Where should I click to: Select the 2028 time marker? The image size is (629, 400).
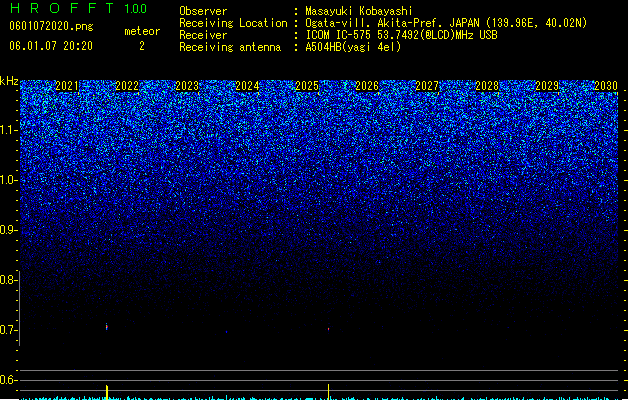tap(487, 86)
